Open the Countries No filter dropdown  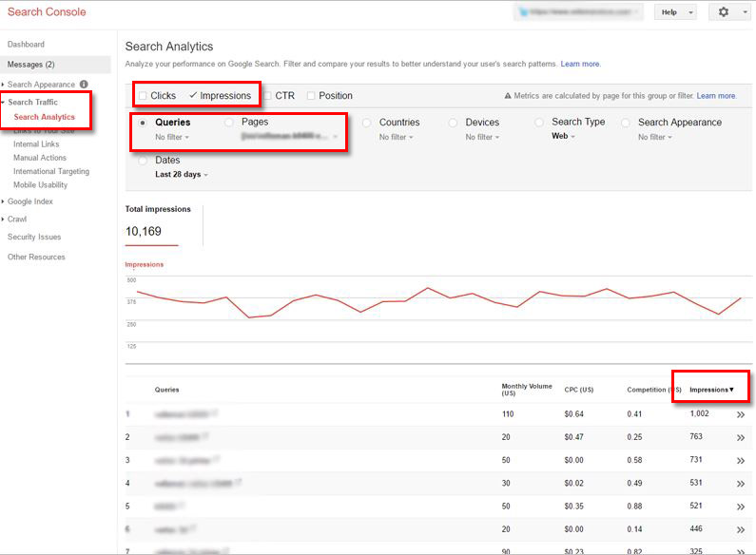397,137
